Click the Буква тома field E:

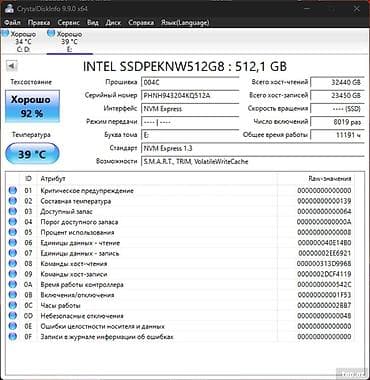(190, 135)
